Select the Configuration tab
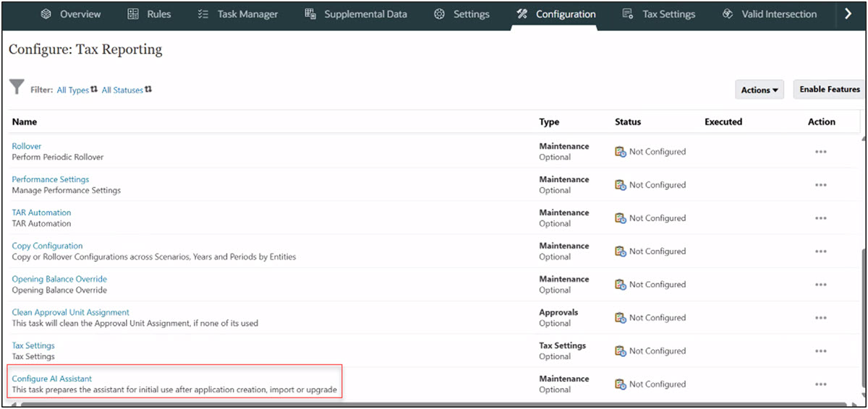Screen dimensions: 868x409 point(556,14)
